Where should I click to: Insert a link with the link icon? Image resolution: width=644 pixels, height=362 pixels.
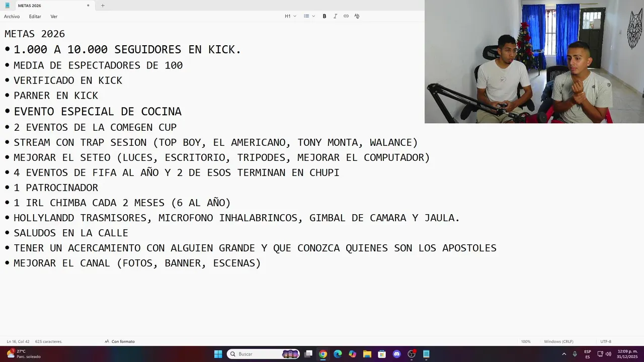(346, 16)
